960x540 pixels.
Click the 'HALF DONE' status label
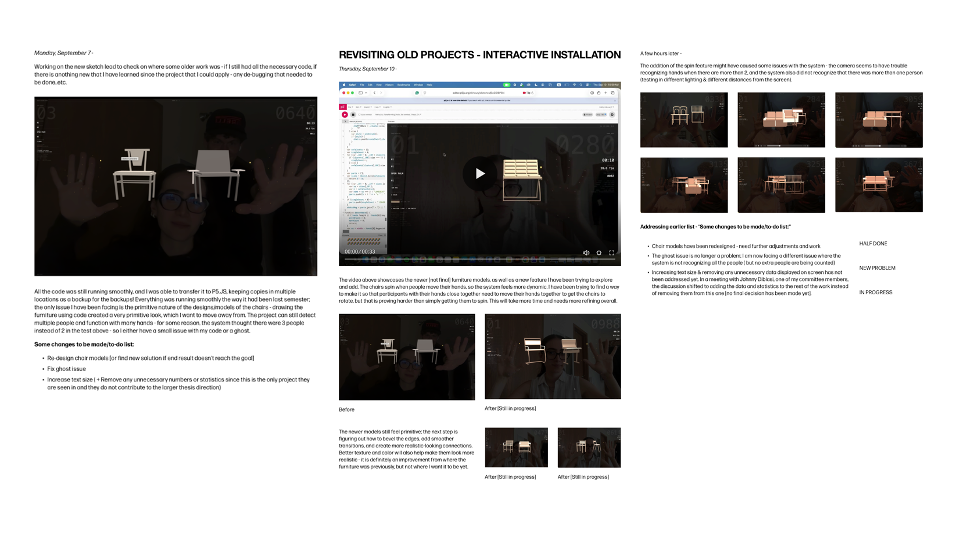(873, 244)
